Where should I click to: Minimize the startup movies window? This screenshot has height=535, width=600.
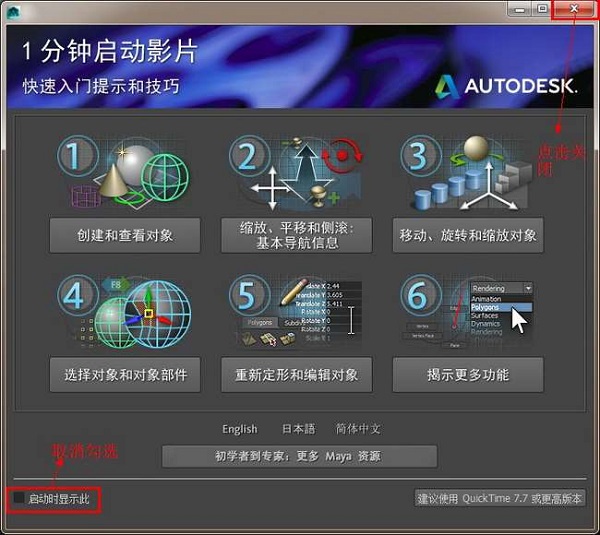[520, 9]
